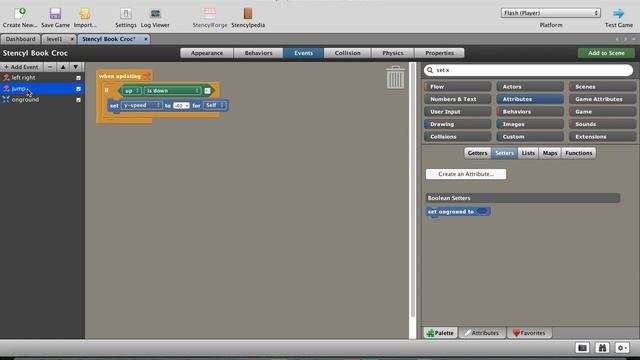640x360 pixels.
Task: Move event up with the up arrow
Action: [63, 67]
